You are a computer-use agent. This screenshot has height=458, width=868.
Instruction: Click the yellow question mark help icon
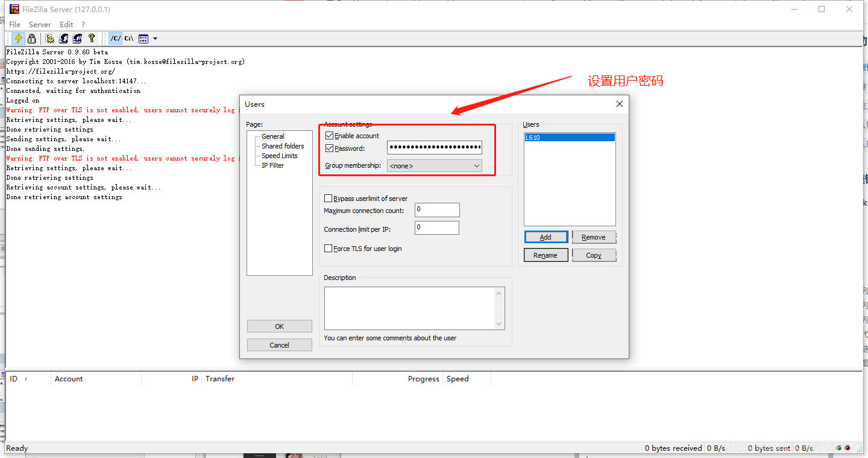pos(91,39)
